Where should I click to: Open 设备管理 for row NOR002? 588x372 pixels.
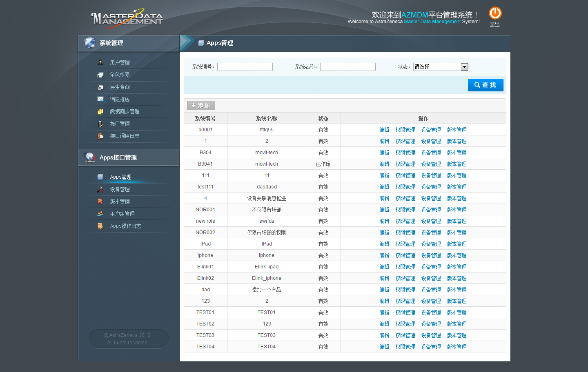click(x=431, y=232)
